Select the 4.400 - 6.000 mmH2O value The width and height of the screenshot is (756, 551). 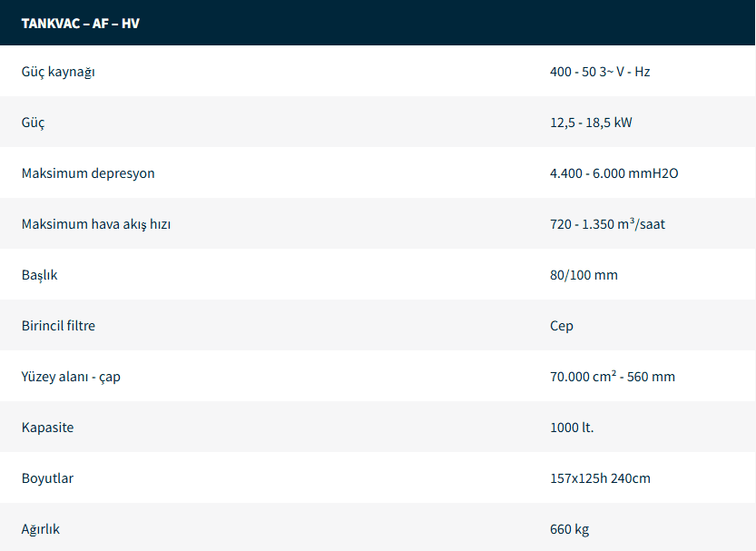614,173
